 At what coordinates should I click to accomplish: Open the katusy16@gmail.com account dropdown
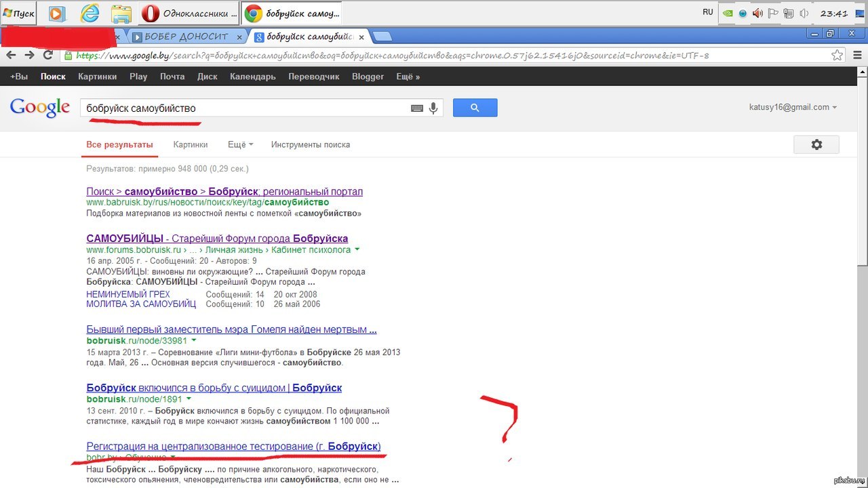[793, 107]
